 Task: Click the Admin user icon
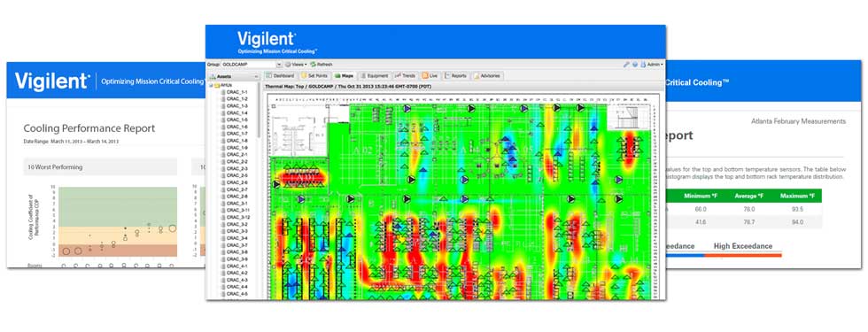(643, 64)
